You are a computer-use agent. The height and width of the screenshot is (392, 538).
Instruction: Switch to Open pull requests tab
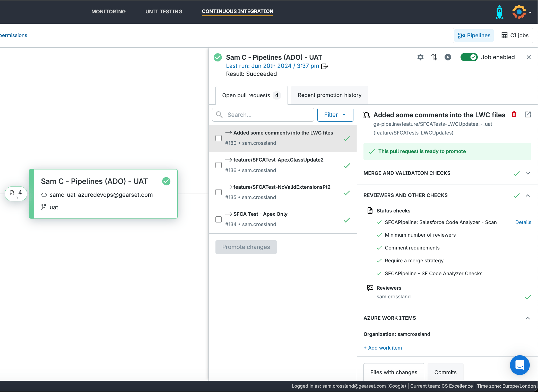251,95
